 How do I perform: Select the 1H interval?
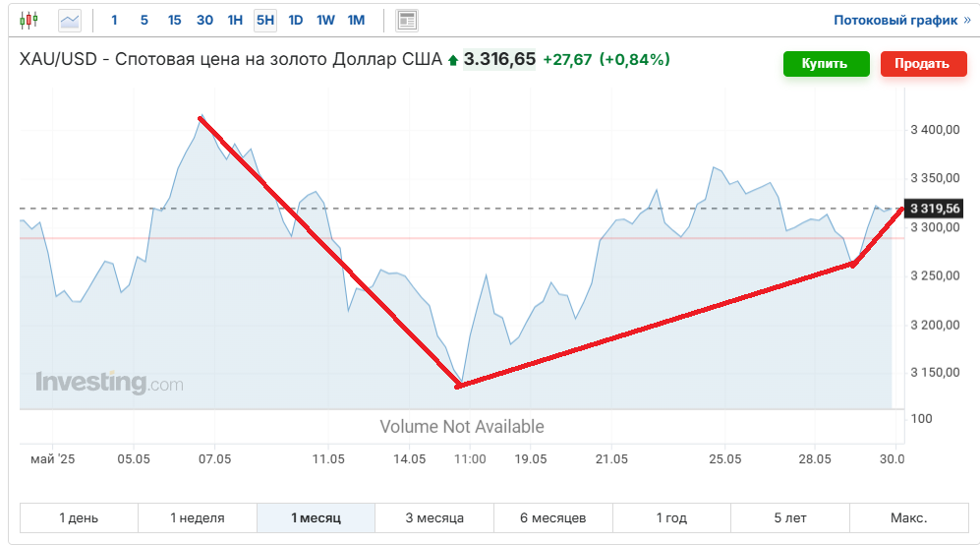[x=235, y=21]
